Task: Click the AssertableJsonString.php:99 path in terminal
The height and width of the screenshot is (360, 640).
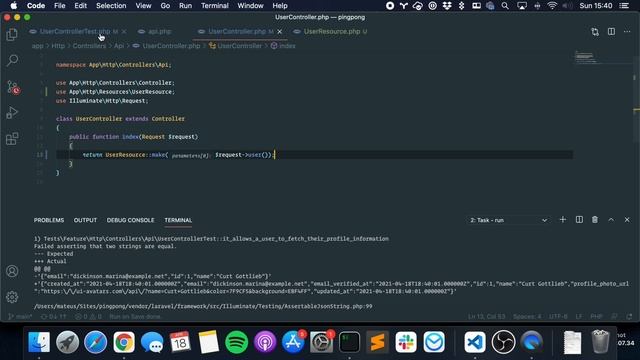Action: click(x=203, y=306)
